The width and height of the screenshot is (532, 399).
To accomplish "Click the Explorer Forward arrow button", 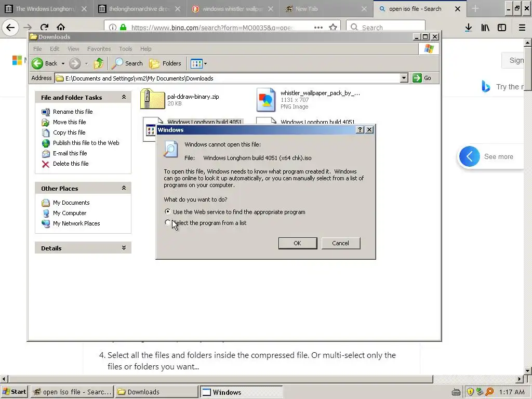I will [x=75, y=63].
